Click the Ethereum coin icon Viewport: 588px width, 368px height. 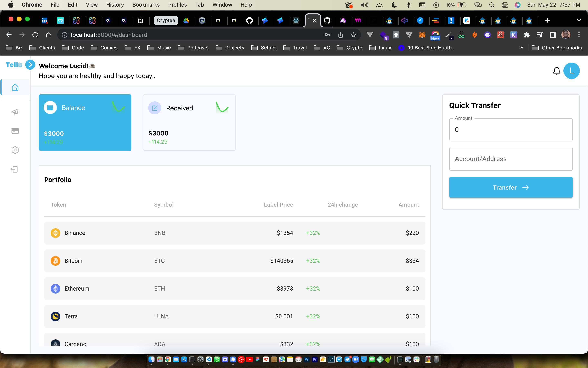55,288
